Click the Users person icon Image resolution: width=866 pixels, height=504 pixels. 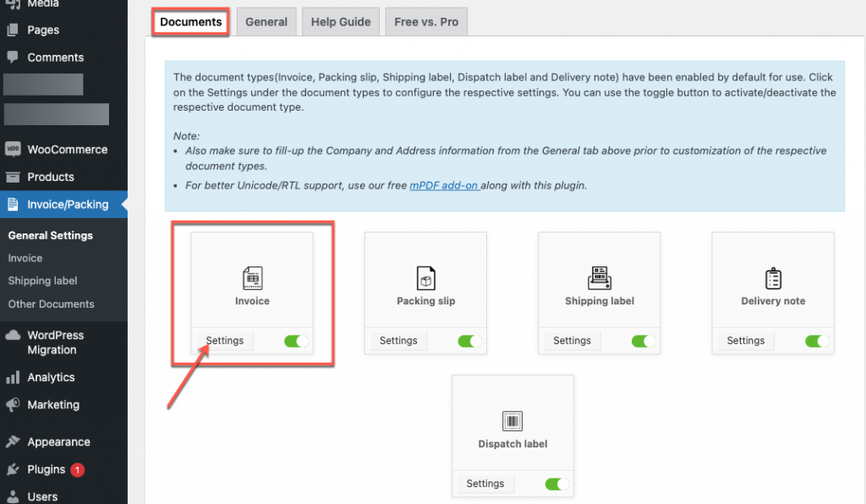(x=13, y=496)
